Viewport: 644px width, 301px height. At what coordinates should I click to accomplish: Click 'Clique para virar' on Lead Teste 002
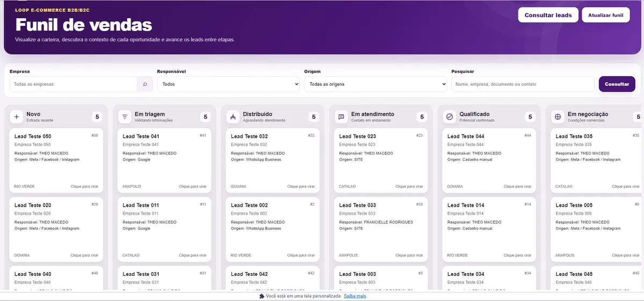301,255
